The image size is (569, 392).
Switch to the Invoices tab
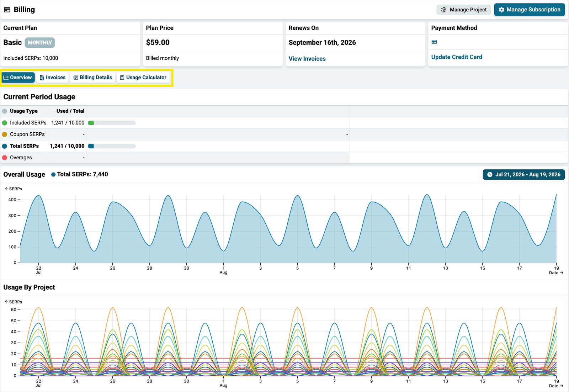pos(53,78)
